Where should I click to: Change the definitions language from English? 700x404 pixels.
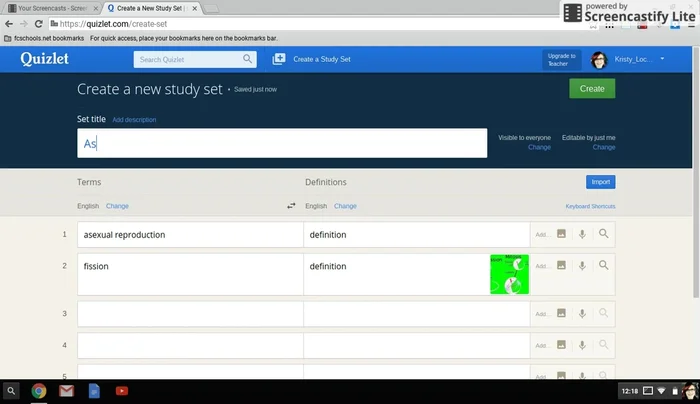point(345,206)
